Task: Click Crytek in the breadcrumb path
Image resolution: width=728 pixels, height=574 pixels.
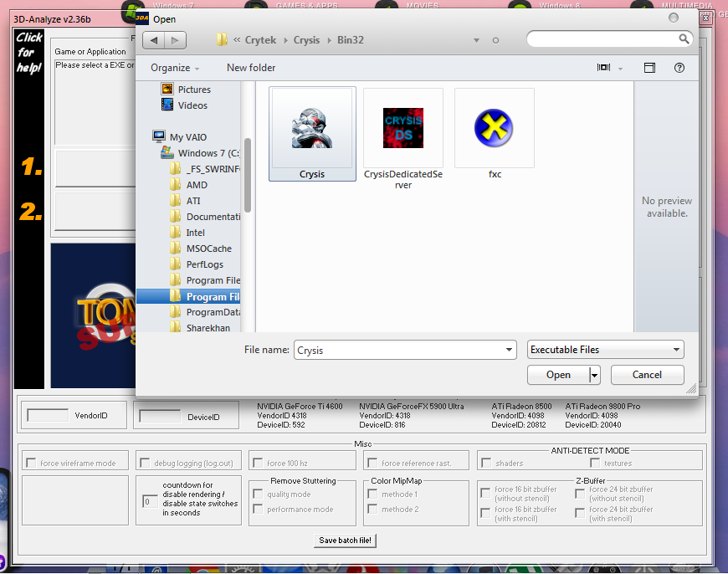Action: click(x=260, y=40)
